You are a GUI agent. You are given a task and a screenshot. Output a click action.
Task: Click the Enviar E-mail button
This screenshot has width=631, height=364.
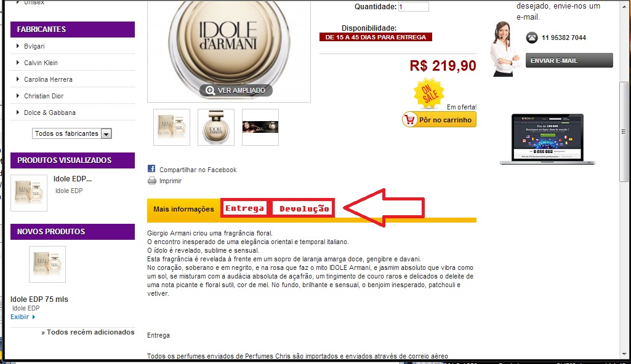click(569, 60)
